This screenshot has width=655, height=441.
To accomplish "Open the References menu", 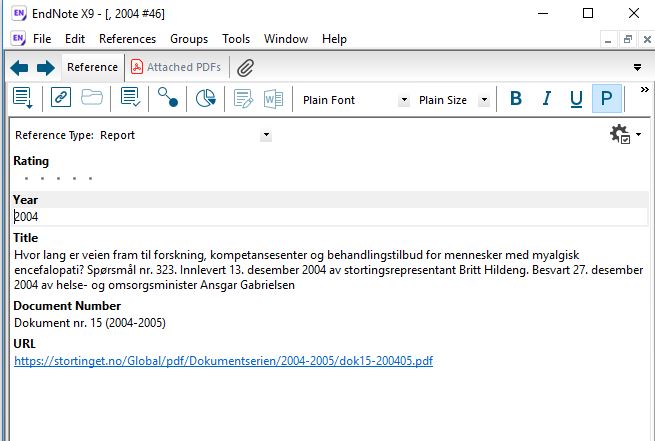I will pos(127,39).
